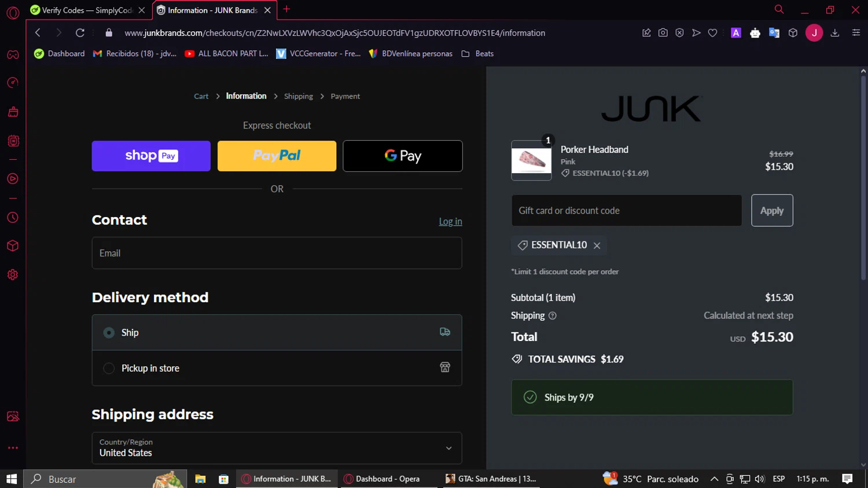Open notification center icon
The height and width of the screenshot is (488, 868).
point(848,479)
